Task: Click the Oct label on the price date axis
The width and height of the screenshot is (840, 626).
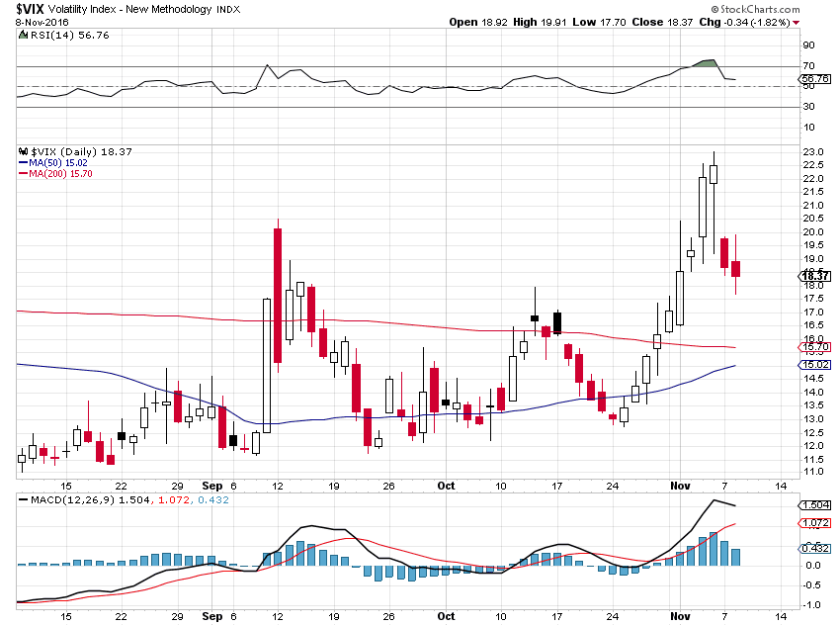Action: click(x=446, y=486)
